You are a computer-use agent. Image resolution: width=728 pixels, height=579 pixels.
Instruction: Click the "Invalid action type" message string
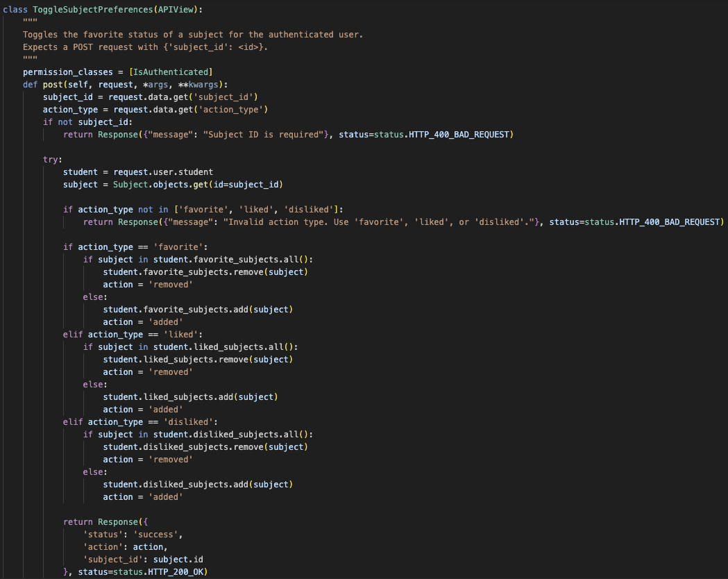[x=387, y=222]
